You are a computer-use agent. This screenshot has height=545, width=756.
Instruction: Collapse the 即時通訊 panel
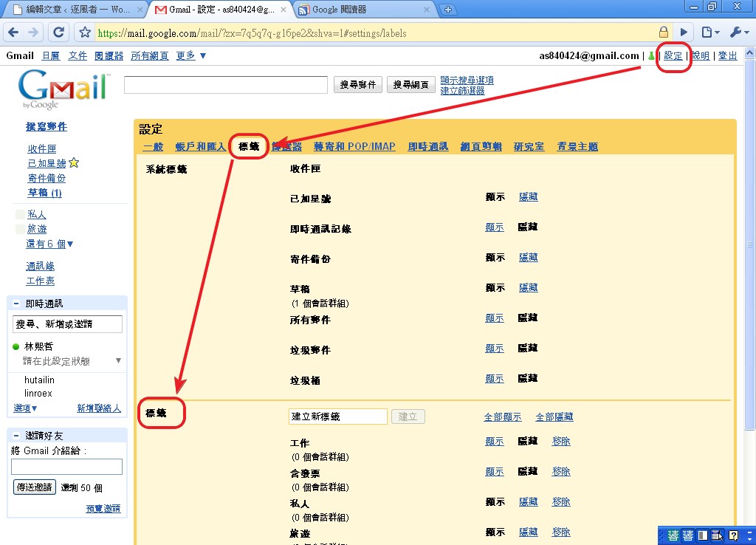tap(16, 304)
